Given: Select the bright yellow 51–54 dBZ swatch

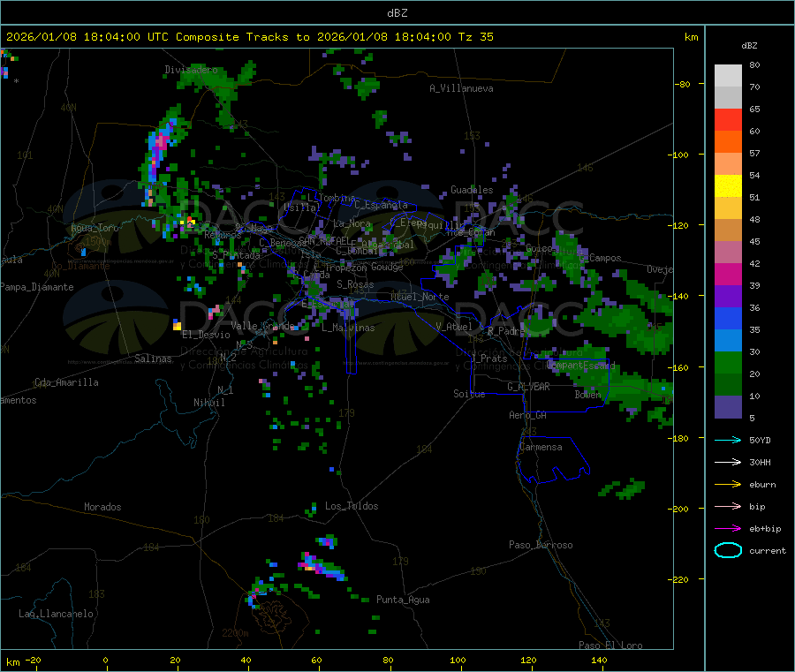Looking at the screenshot, I should tap(728, 186).
